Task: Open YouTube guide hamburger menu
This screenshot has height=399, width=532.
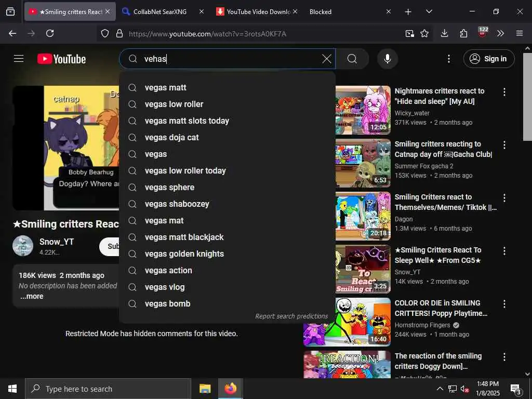Action: (x=19, y=59)
